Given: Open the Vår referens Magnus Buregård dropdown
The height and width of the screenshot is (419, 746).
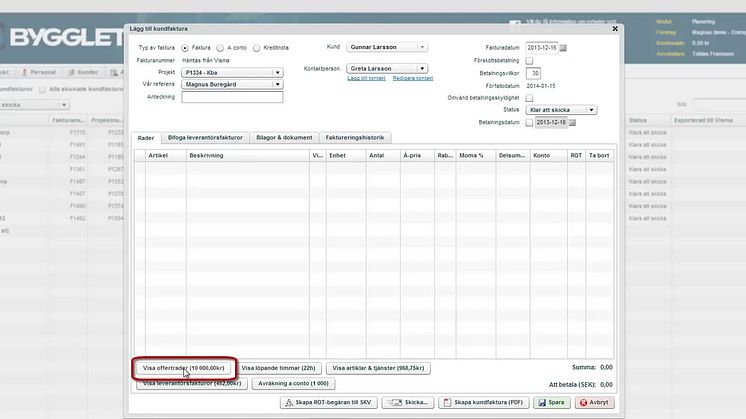Looking at the screenshot, I should 232,84.
